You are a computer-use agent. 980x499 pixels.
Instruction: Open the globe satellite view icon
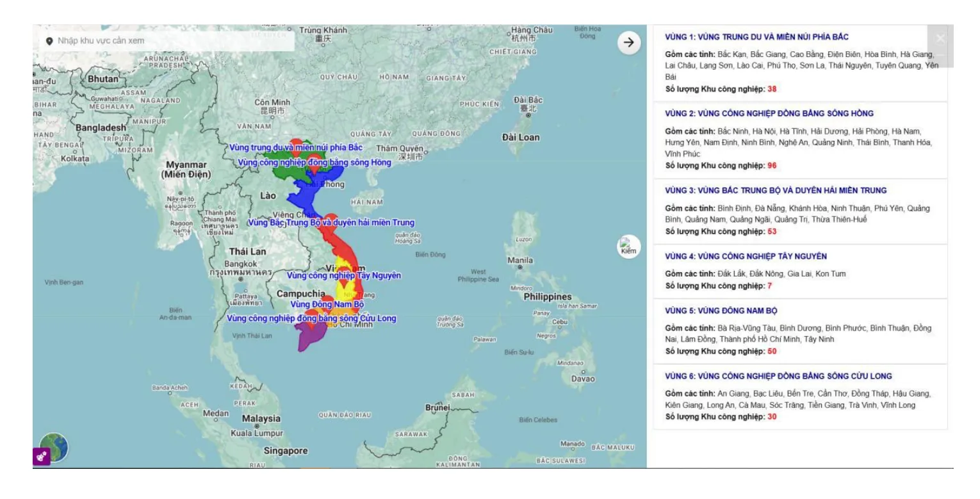[54, 447]
